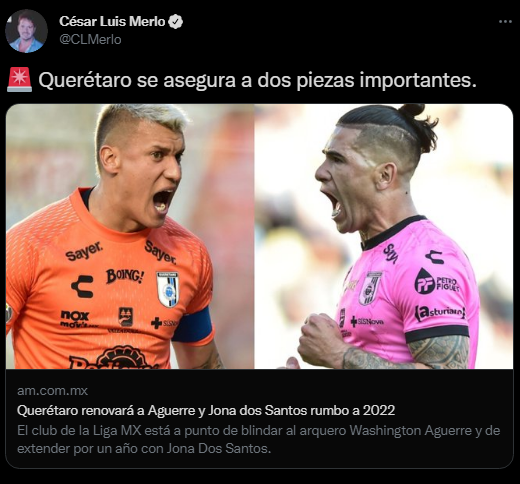Click the Asturiano sponsor on pink sleeve
520x484 pixels.
440,313
